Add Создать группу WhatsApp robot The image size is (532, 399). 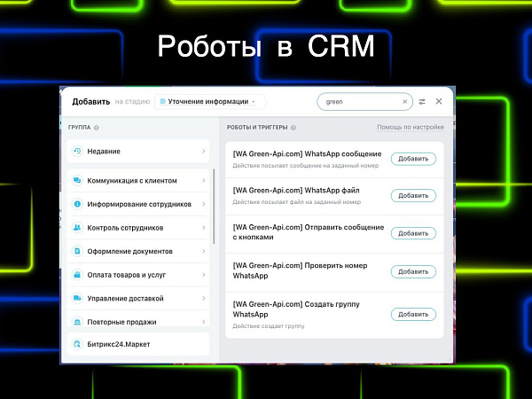[x=413, y=314]
